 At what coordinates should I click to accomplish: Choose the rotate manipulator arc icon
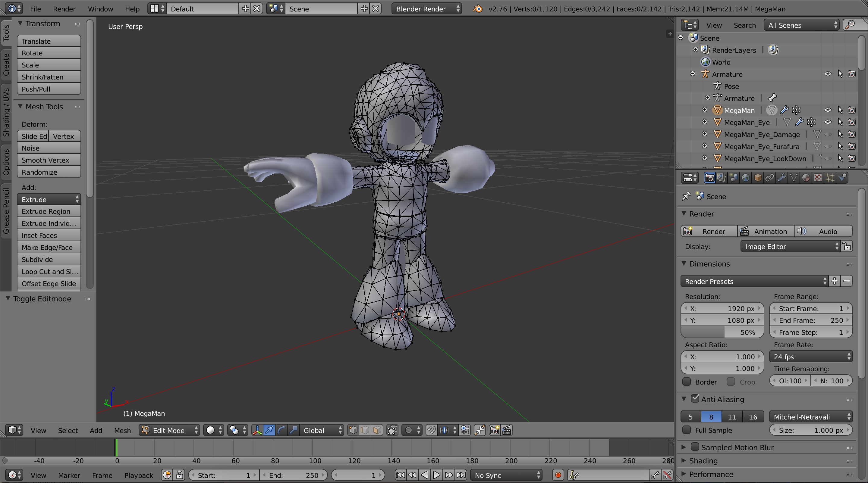click(281, 430)
